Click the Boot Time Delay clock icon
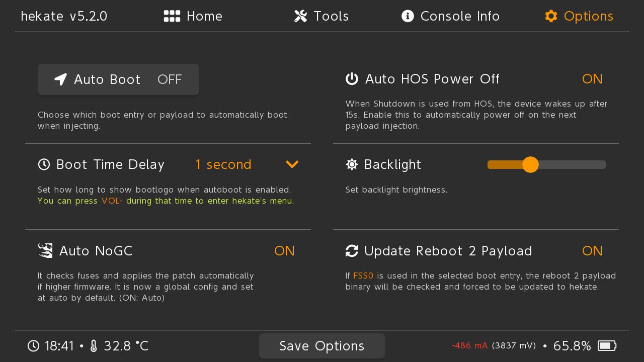The image size is (644, 362). pos(44,164)
